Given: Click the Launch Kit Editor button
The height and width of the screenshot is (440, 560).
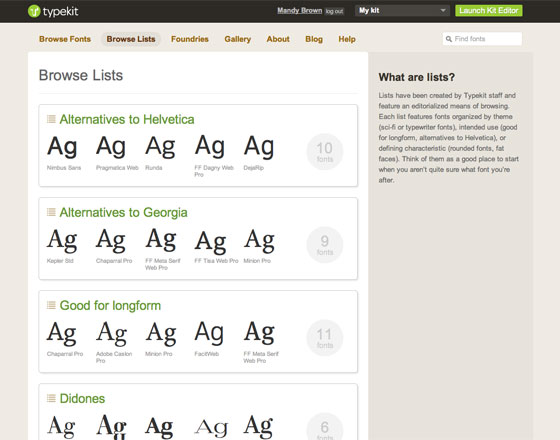Looking at the screenshot, I should [x=489, y=10].
